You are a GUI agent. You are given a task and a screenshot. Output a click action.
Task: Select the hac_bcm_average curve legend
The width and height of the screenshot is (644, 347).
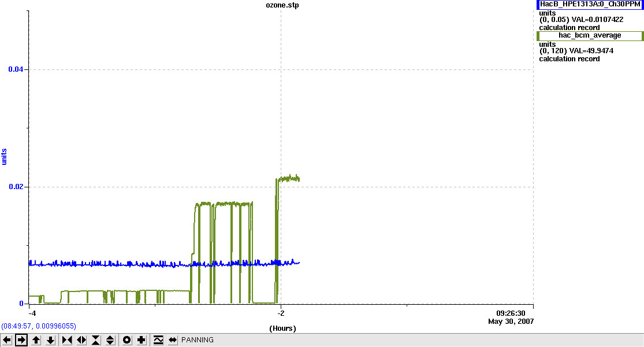pos(590,36)
